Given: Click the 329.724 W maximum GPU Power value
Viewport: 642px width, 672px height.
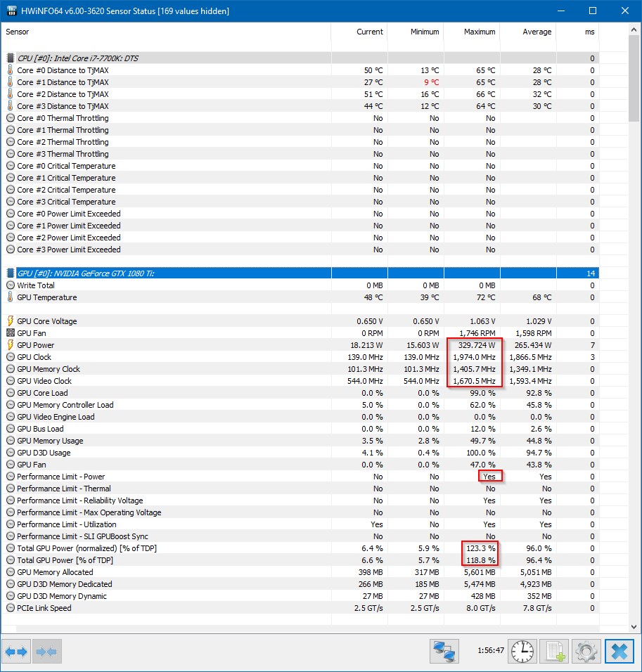Looking at the screenshot, I should (x=477, y=345).
